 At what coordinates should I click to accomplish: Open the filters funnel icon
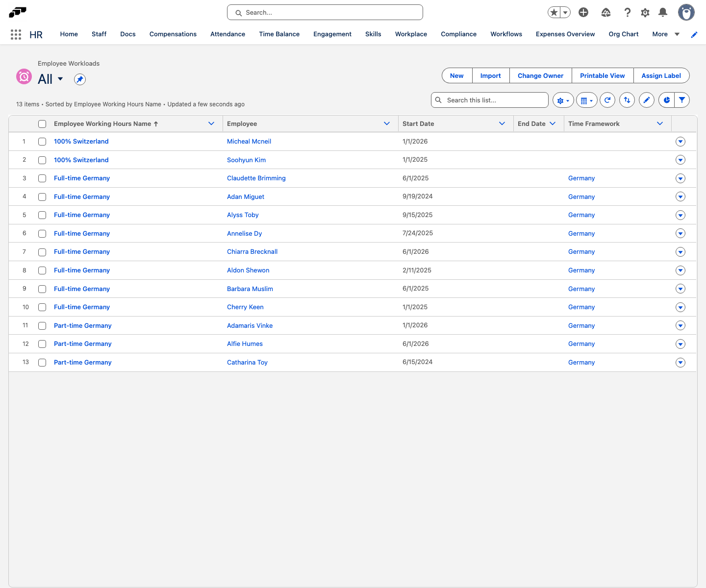click(x=682, y=100)
